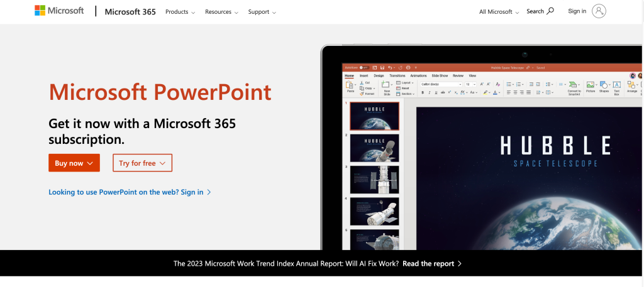Click the Save icon in PowerPoint's title bar
644x287 pixels.
382,67
